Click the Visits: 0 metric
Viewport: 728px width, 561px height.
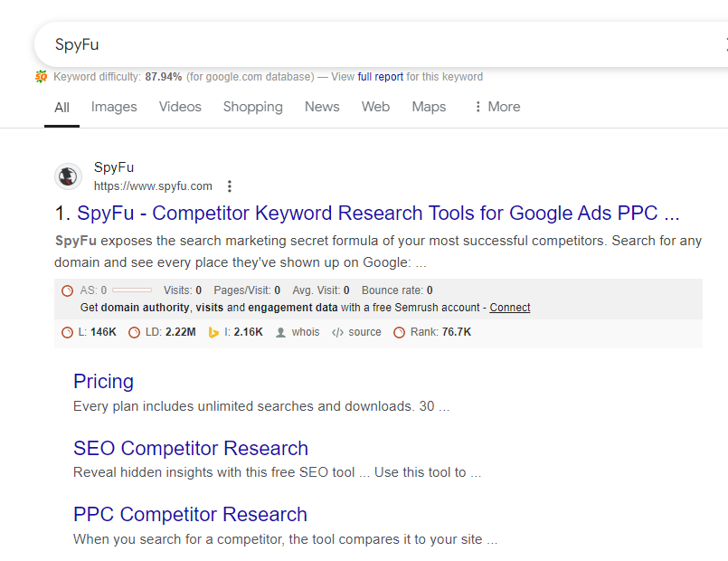[x=183, y=290]
